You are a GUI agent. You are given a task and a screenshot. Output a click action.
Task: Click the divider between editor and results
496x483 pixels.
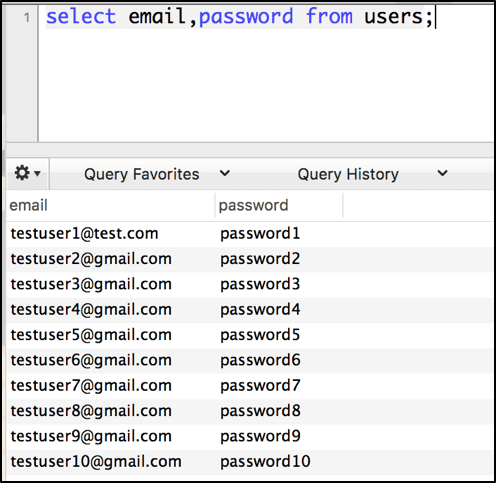tap(250, 150)
